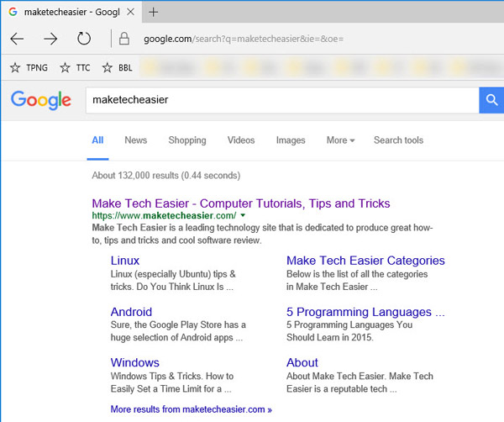Click the 'About Make Tech Easier' description
The height and width of the screenshot is (422, 504).
coord(360,382)
